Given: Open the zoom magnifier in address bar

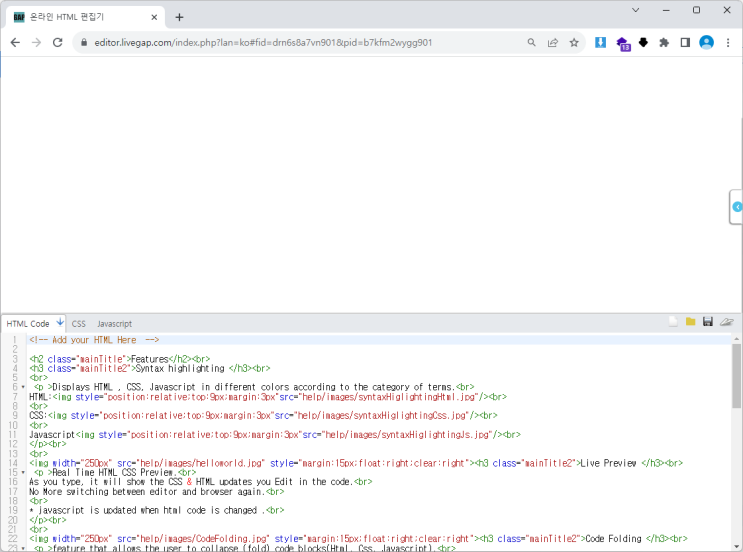Looking at the screenshot, I should coord(531,43).
